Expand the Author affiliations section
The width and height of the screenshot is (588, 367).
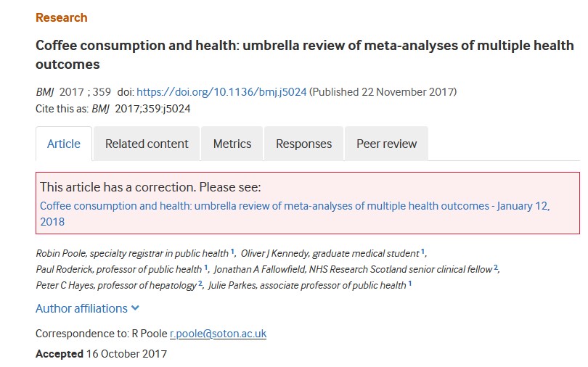pos(81,308)
